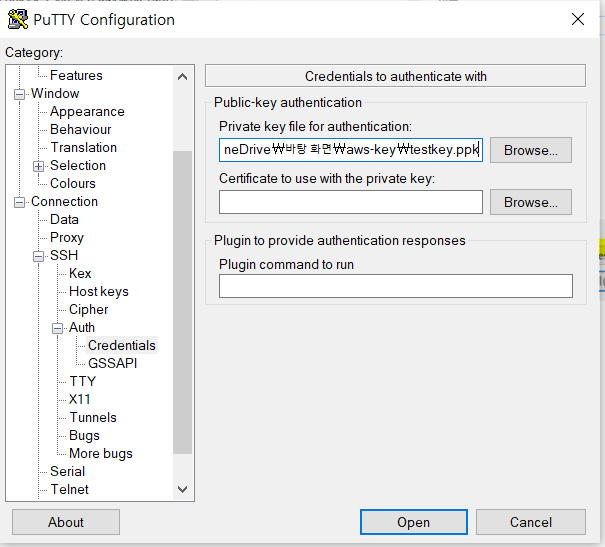Browse for the certificate file
605x547 pixels.
[531, 202]
